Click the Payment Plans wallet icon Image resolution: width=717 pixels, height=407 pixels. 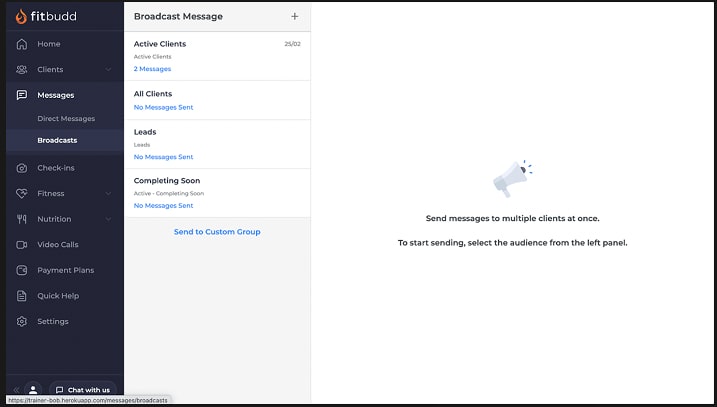(x=21, y=270)
